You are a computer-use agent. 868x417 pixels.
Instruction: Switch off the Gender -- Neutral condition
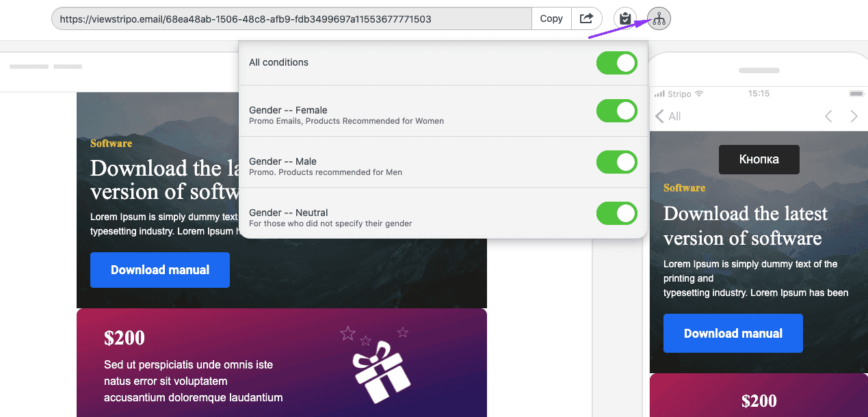pos(616,213)
